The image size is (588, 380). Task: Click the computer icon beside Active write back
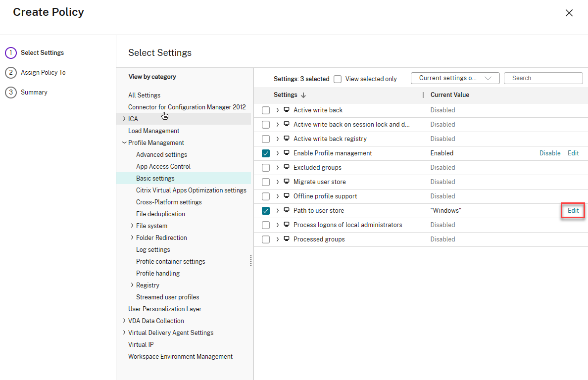click(287, 110)
